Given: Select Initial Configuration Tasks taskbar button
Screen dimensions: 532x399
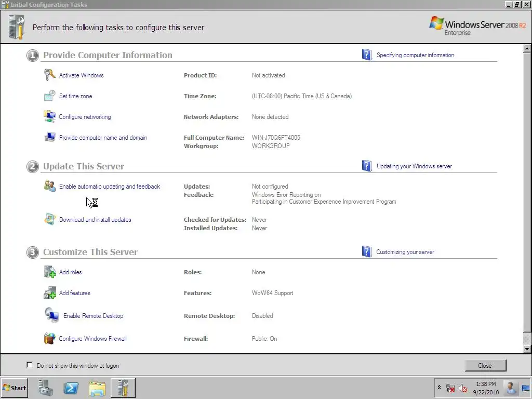Looking at the screenshot, I should point(123,388).
